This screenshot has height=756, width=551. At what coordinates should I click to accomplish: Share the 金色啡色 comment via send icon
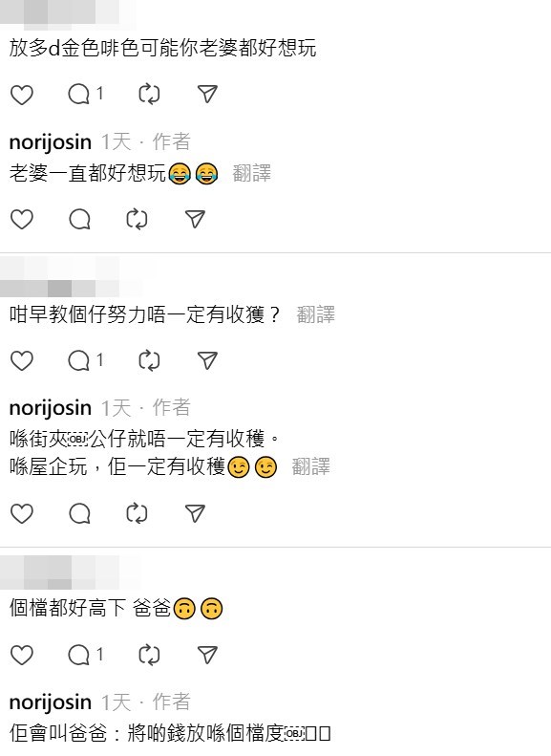click(207, 94)
